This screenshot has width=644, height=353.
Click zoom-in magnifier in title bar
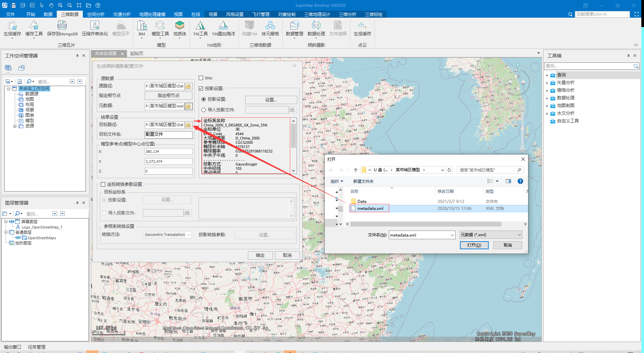click(x=60, y=5)
